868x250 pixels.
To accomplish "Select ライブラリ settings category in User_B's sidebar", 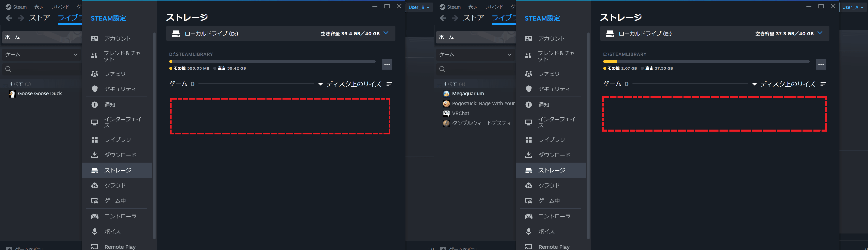I will pyautogui.click(x=116, y=139).
